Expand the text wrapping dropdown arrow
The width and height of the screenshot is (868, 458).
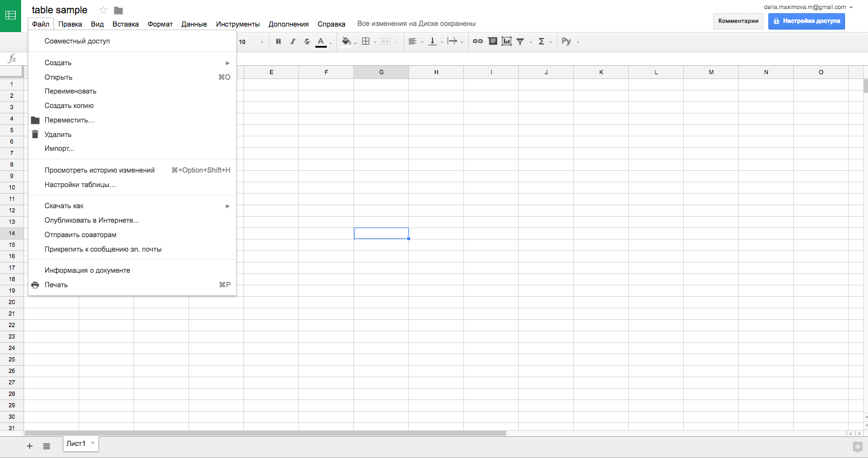click(x=462, y=42)
